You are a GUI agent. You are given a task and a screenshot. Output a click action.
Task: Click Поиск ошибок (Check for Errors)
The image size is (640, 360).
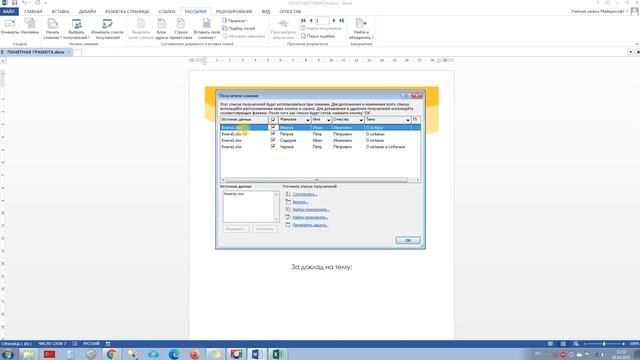tap(318, 36)
